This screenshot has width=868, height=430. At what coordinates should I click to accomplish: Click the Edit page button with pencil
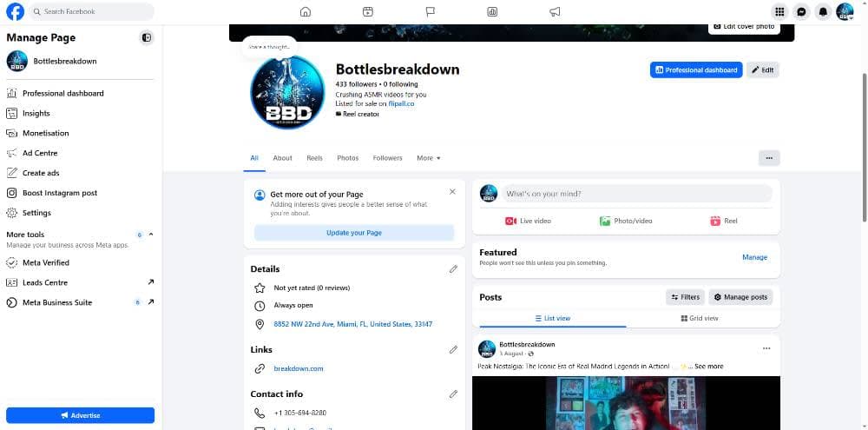tap(763, 69)
